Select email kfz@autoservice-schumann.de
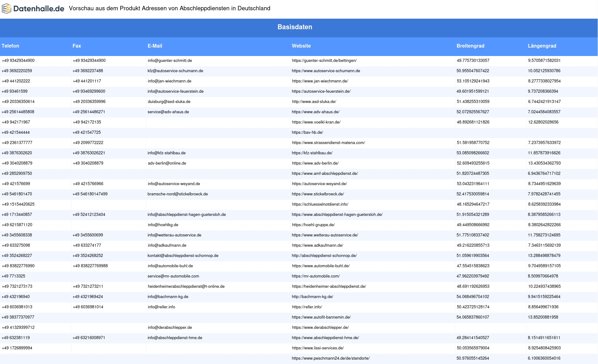Screen dimensions: 598x364 (175, 71)
